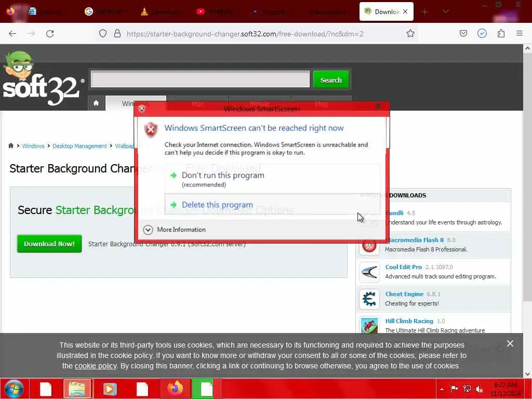The width and height of the screenshot is (532, 399).
Task: Bookmark this page with star icon
Action: pos(410,33)
